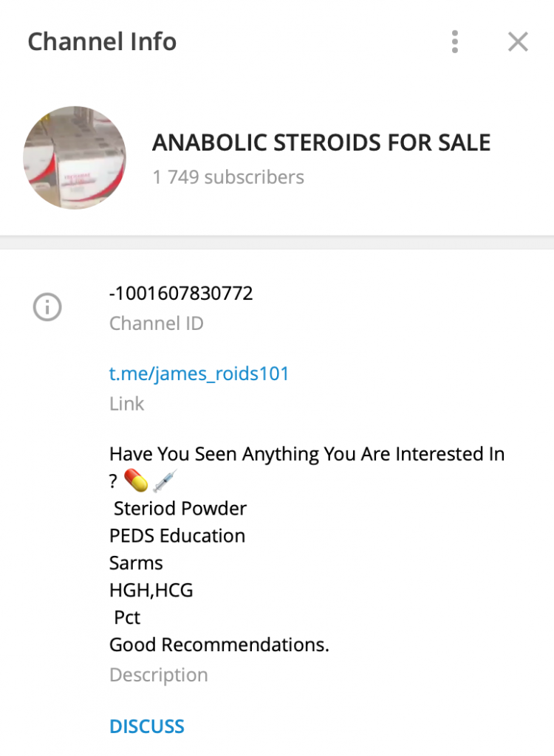
Task: Copy the channel ID number -1001607830772
Action: [x=181, y=293]
